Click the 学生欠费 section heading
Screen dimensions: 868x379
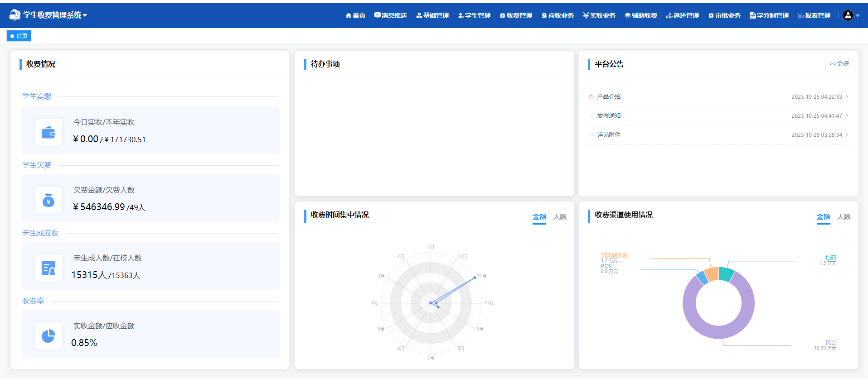tap(37, 165)
